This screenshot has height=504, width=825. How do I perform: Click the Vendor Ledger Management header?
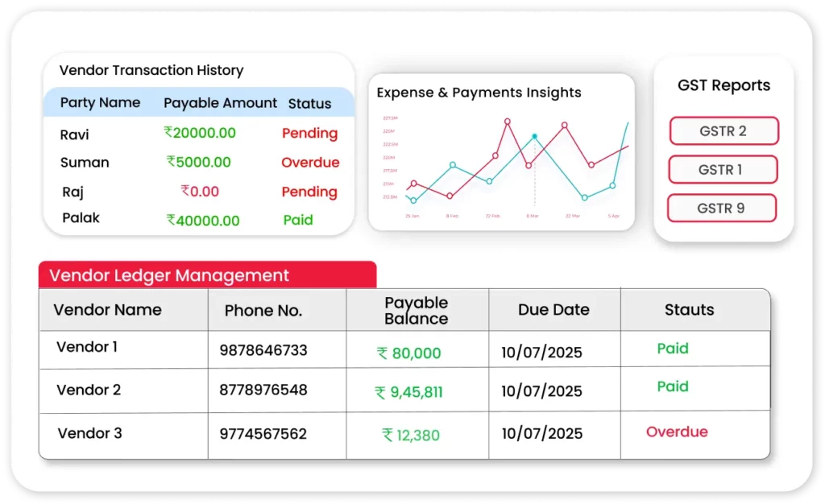pyautogui.click(x=168, y=275)
